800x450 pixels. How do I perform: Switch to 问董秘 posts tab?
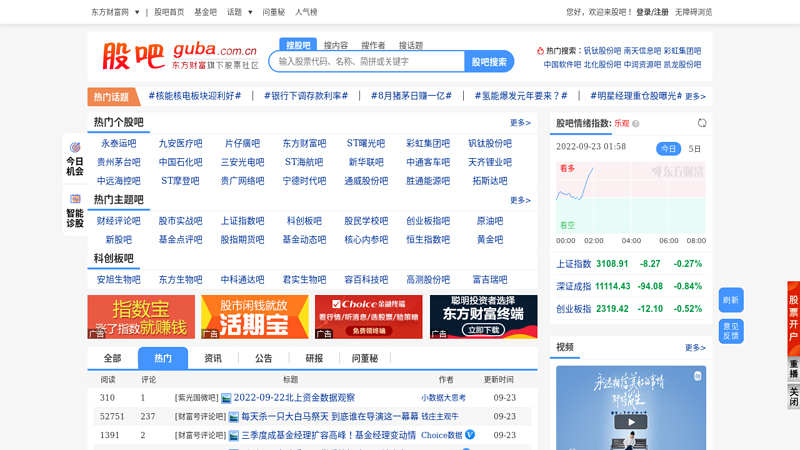pos(364,358)
